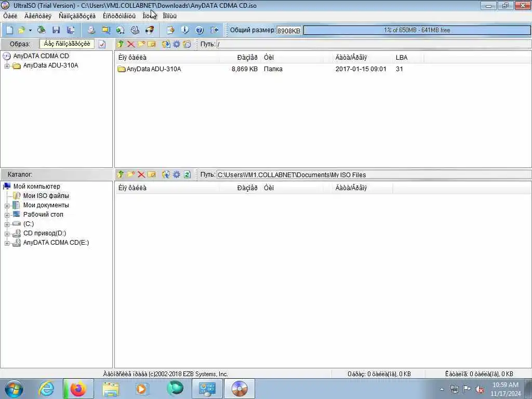532x399 pixels.
Task: Click the green Refresh icon in Каталог toolbar
Action: pos(187,175)
